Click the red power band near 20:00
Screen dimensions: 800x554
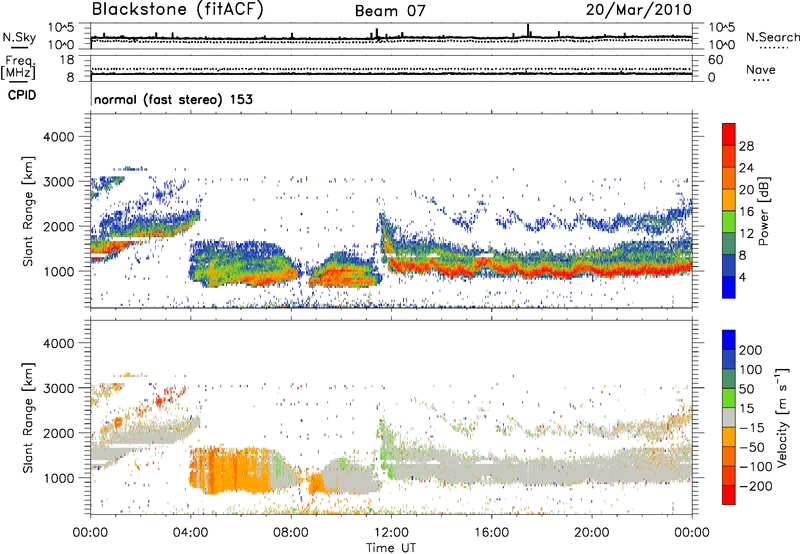pyautogui.click(x=592, y=271)
